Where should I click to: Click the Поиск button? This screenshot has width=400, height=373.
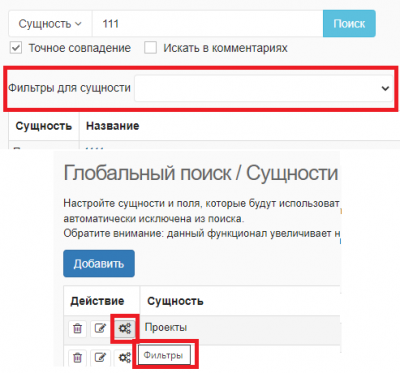(x=349, y=24)
